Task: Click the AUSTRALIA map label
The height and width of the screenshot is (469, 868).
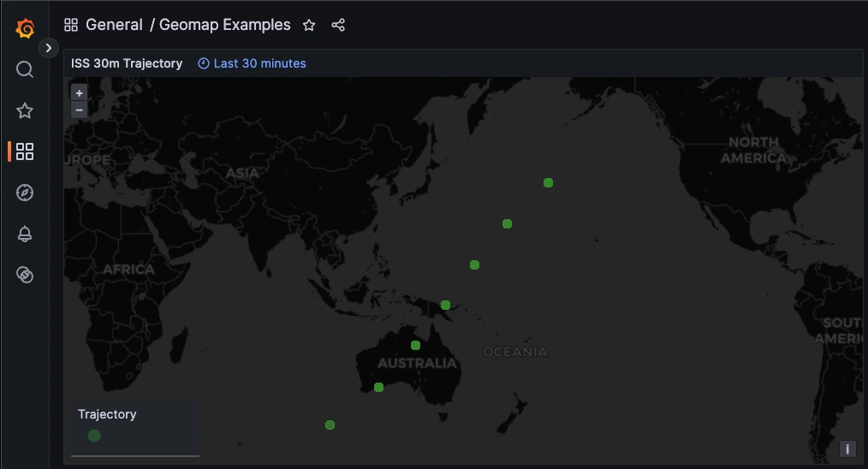Action: click(x=418, y=363)
